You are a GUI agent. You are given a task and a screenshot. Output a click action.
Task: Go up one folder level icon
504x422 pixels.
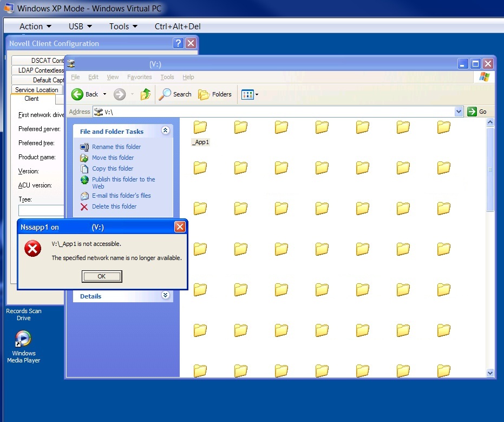tap(145, 94)
